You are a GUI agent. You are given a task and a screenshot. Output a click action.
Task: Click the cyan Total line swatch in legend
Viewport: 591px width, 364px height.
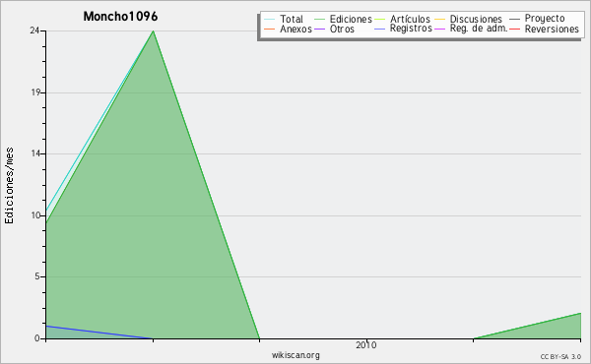click(x=269, y=20)
